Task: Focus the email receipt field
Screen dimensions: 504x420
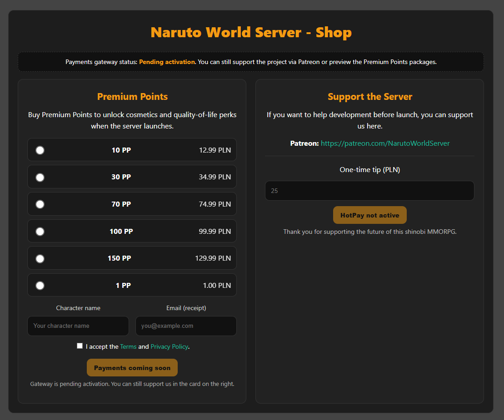Action: click(186, 326)
